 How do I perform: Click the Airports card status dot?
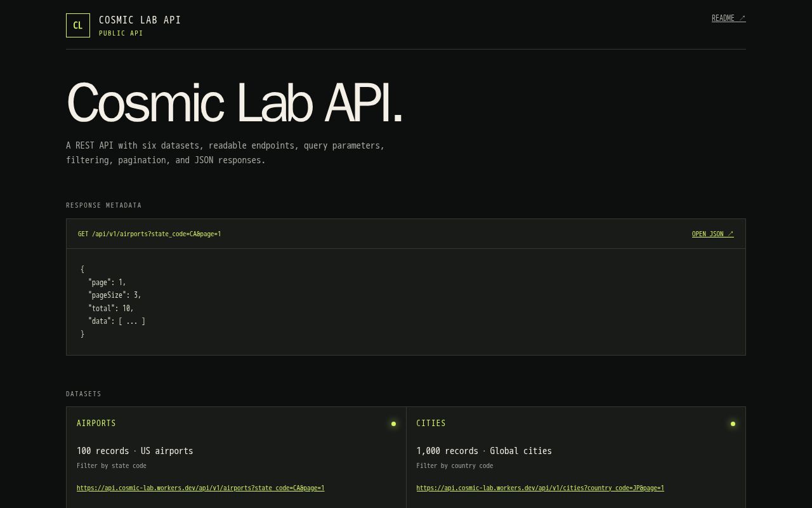[x=393, y=424]
